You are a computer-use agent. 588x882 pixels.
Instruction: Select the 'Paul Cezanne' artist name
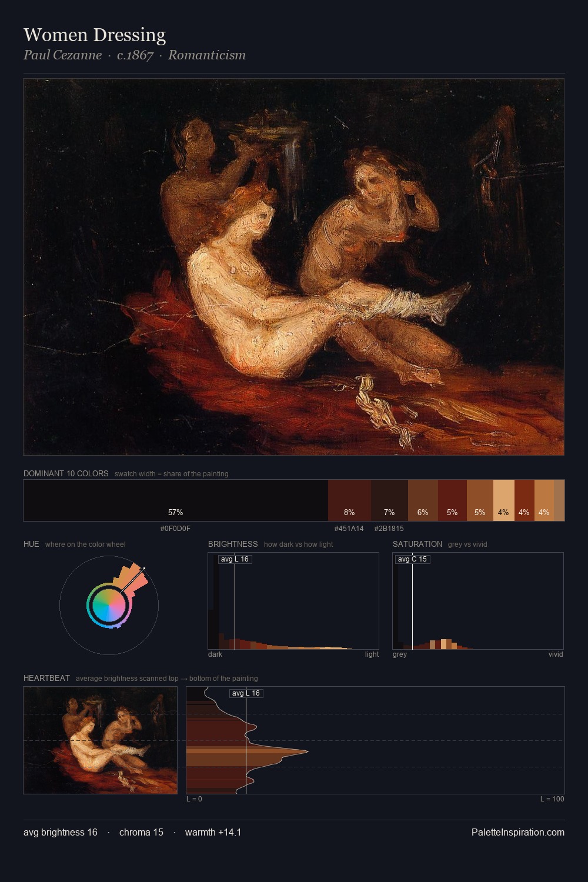click(62, 55)
